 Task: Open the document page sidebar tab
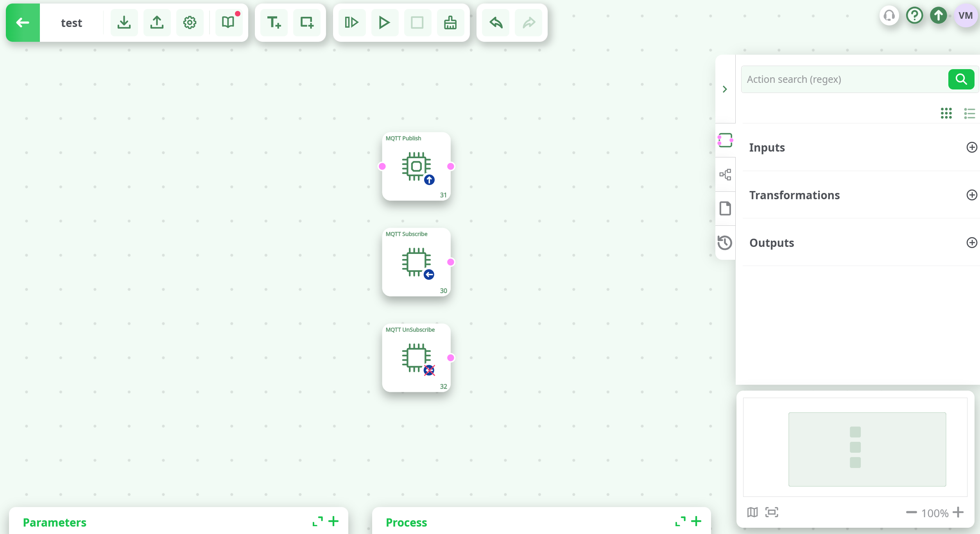coord(725,209)
